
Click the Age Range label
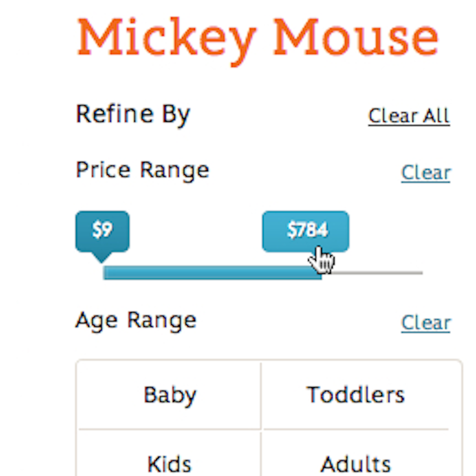click(136, 320)
